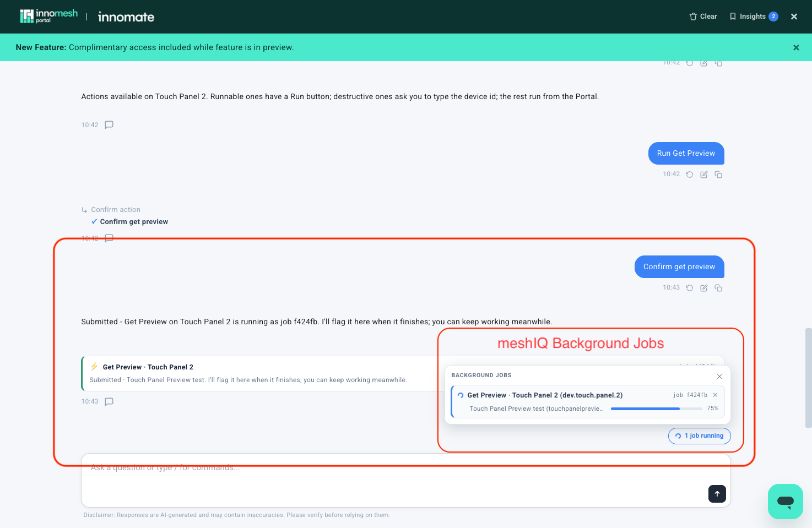This screenshot has height=528, width=812.
Task: Send message with the up-arrow button
Action: click(717, 494)
